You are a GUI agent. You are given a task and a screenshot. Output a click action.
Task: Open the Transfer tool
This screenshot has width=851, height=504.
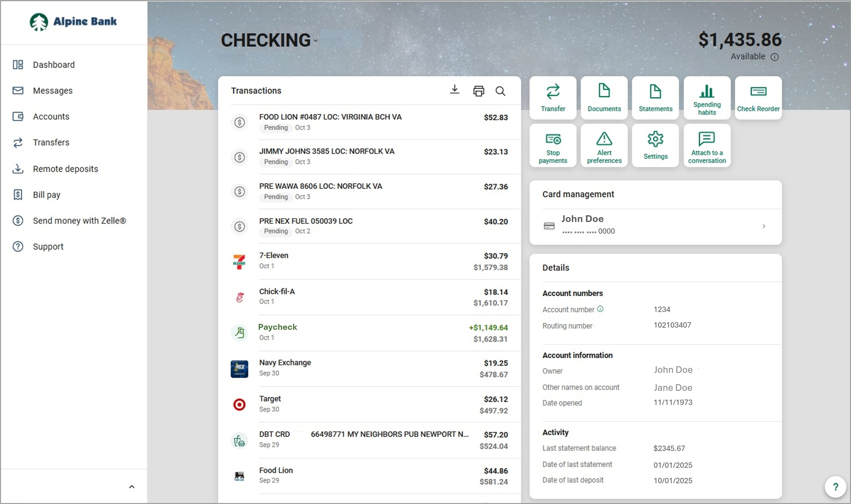552,98
